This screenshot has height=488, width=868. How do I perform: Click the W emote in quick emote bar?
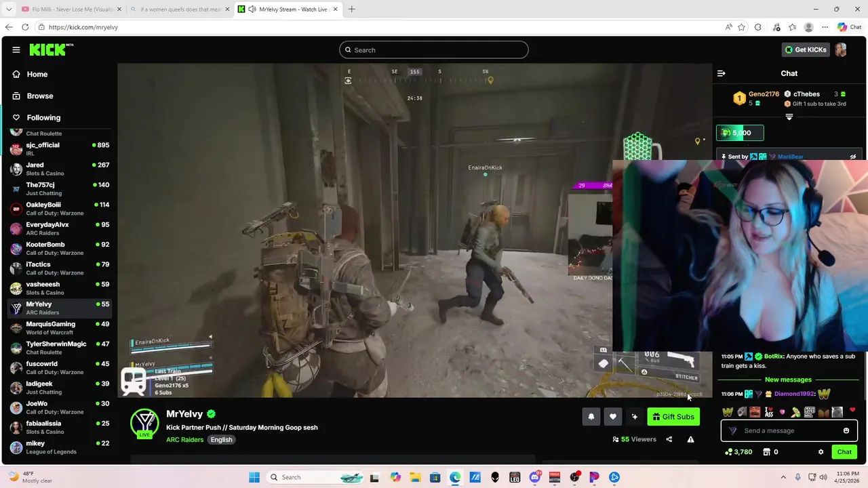coord(728,412)
